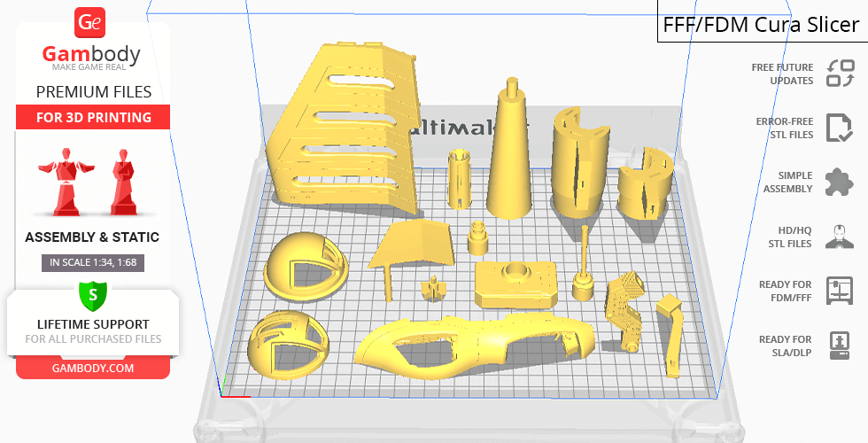Screen dimensions: 868x443
Task: Click the right red static figure
Action: tap(122, 183)
